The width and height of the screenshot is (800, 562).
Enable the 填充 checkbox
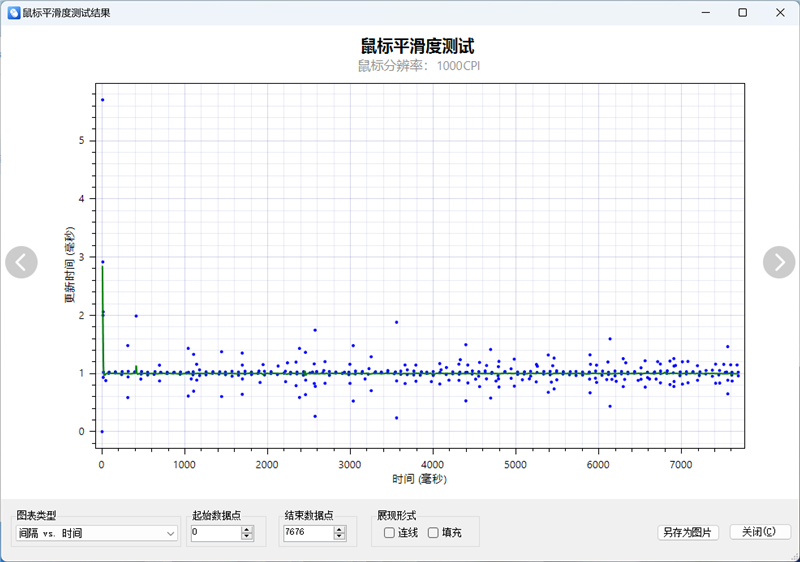[x=433, y=533]
